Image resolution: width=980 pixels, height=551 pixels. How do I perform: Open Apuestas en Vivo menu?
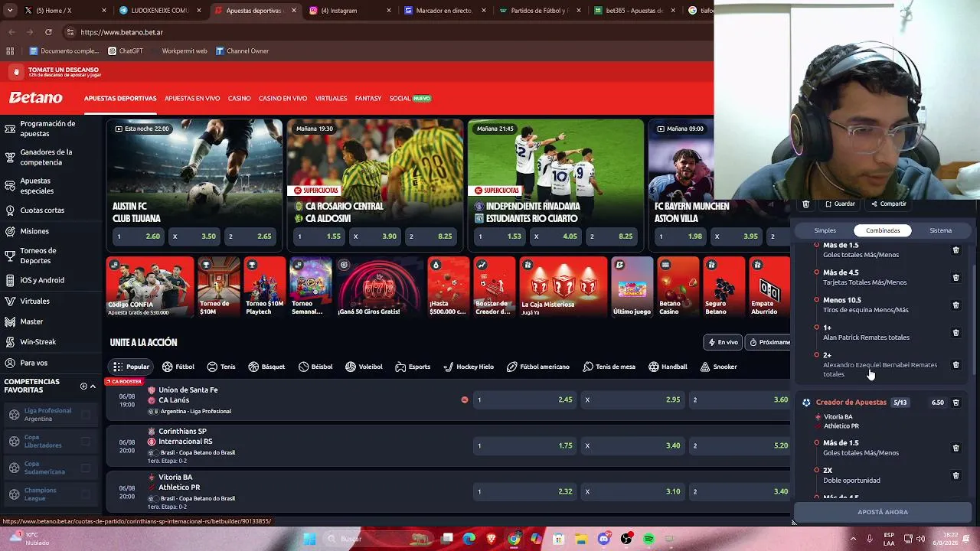192,99
